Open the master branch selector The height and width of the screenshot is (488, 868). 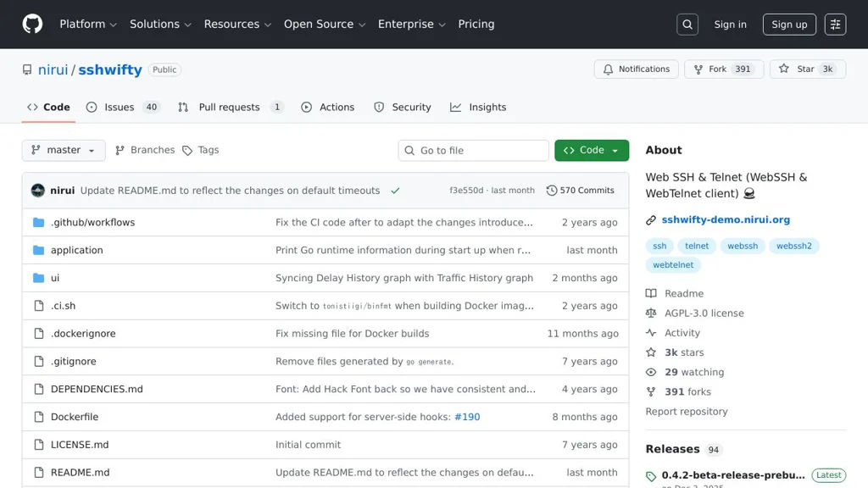[x=64, y=151]
